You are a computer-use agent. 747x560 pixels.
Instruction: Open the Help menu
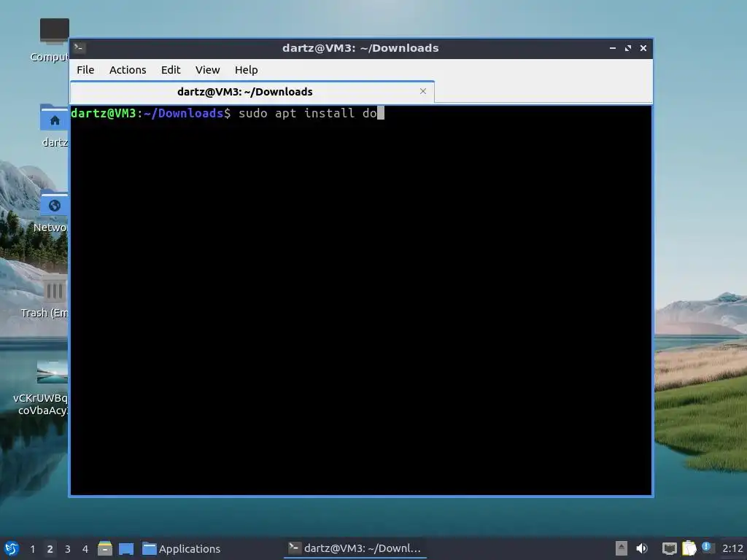246,69
